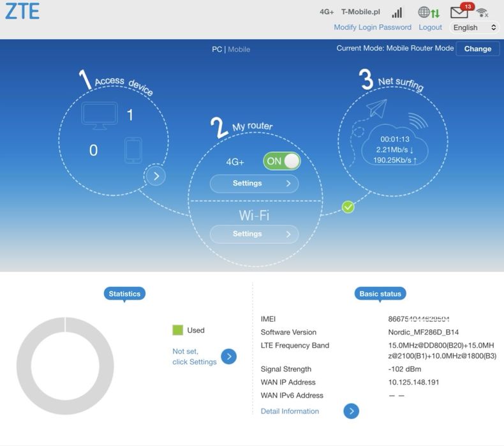504x446 pixels.
Task: Click the software version Nordic_MF286D_B14
Action: click(424, 332)
